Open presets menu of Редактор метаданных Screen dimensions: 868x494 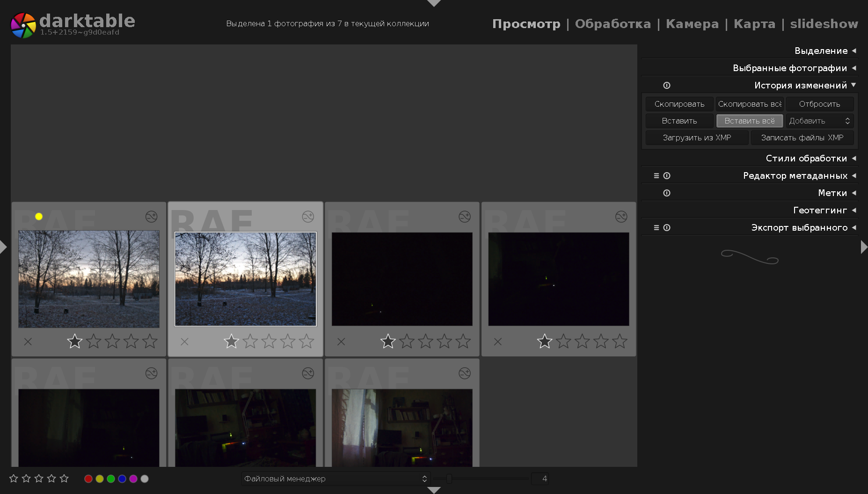[x=656, y=175]
